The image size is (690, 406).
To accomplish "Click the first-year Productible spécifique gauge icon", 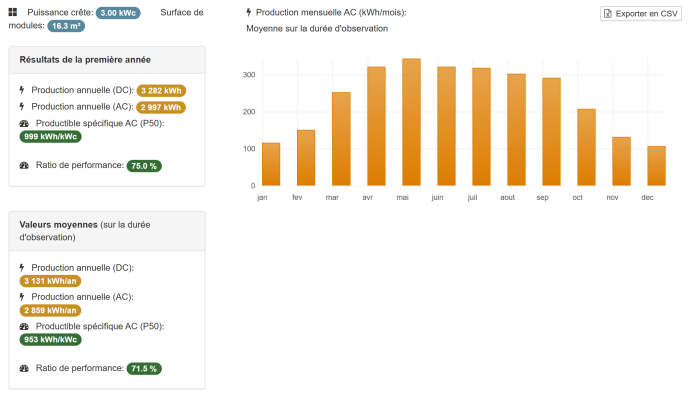I will coord(24,123).
